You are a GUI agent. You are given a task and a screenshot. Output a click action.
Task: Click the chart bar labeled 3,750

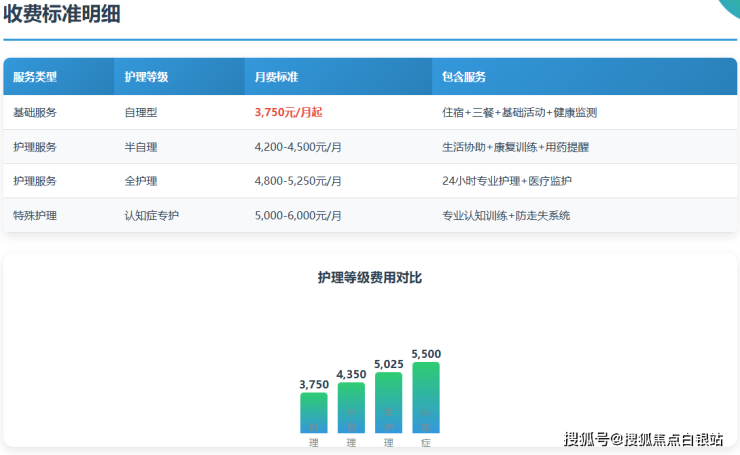[314, 413]
